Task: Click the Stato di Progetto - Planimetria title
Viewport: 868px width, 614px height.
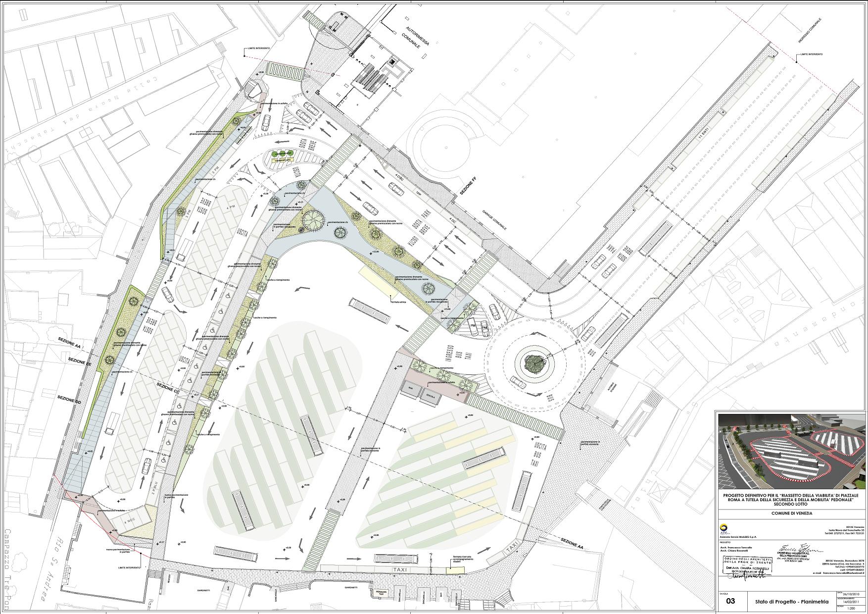Action: pos(791,602)
